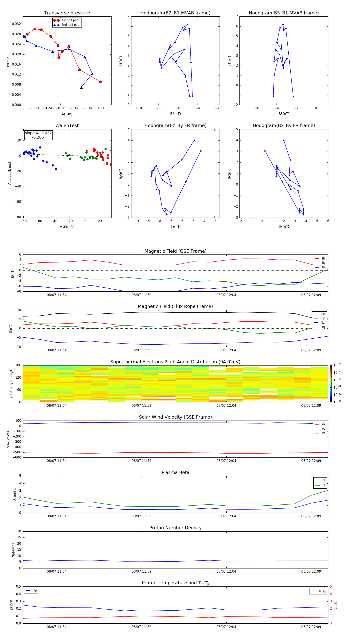Click the 'A(T·m)' x-axis label
Viewport: 351px width, 644px height.
pos(67,114)
